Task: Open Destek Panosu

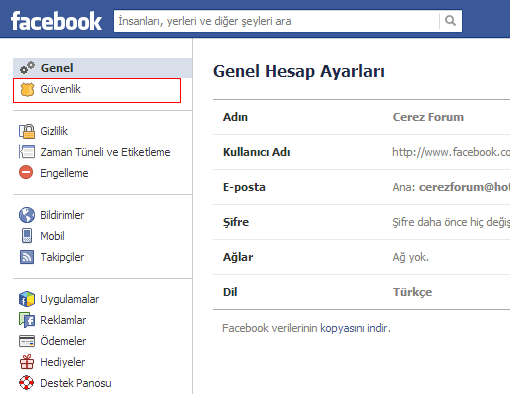Action: [x=76, y=383]
